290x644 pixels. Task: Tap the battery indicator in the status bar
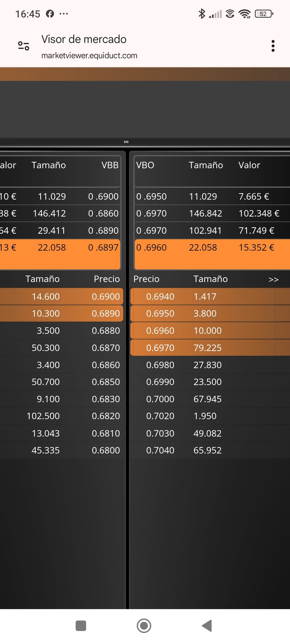[x=264, y=14]
